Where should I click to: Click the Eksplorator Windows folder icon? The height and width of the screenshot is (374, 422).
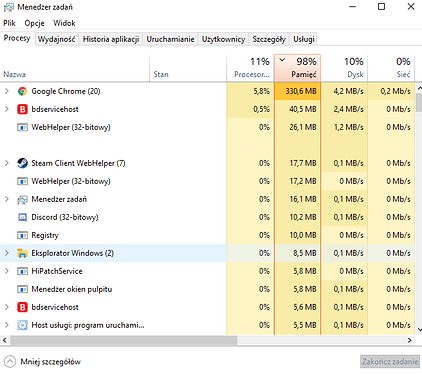pos(22,253)
